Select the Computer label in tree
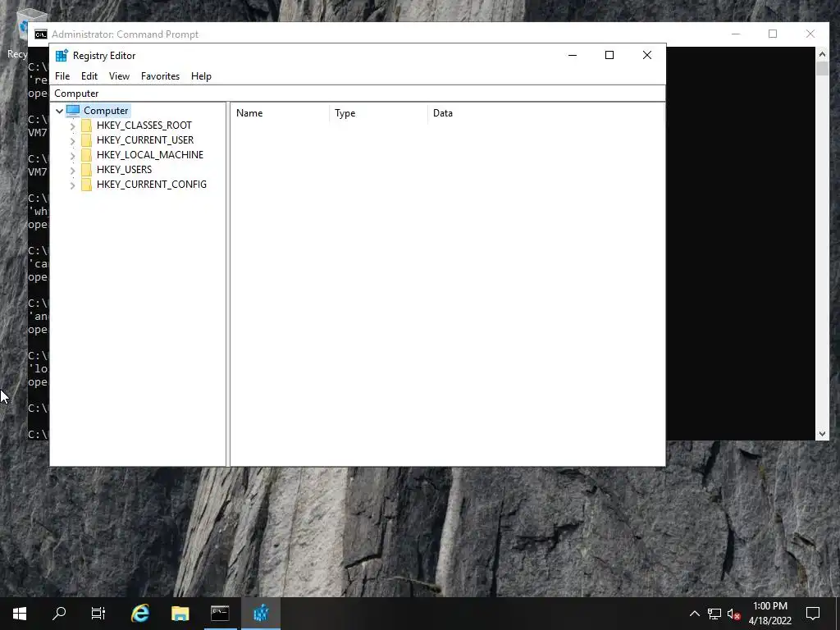Image resolution: width=840 pixels, height=630 pixels. [106, 111]
